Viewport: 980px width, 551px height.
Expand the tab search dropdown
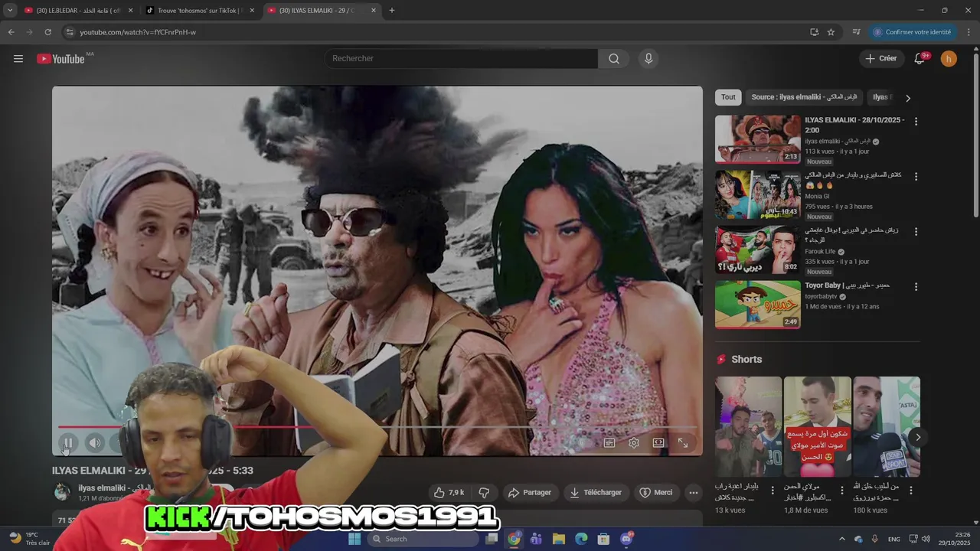[10, 11]
